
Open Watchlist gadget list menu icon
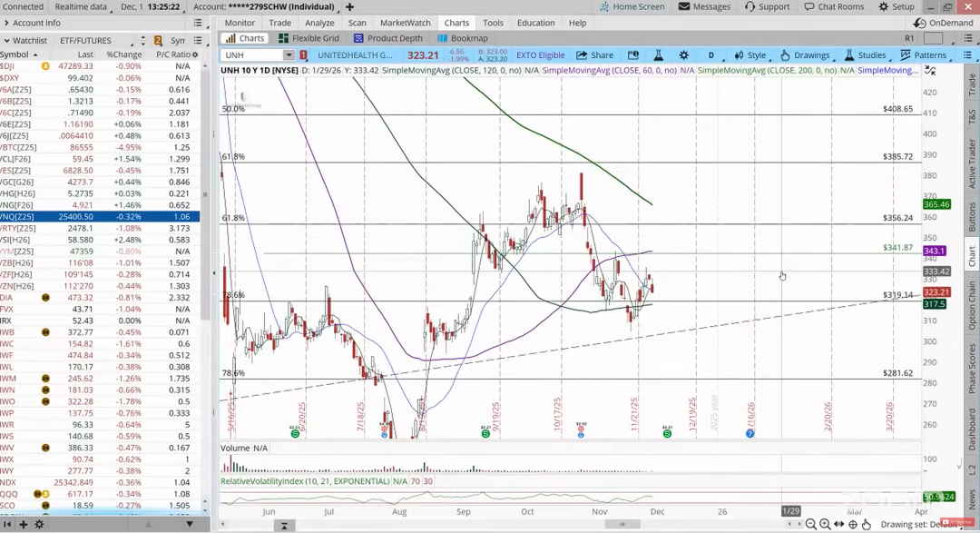(198, 40)
